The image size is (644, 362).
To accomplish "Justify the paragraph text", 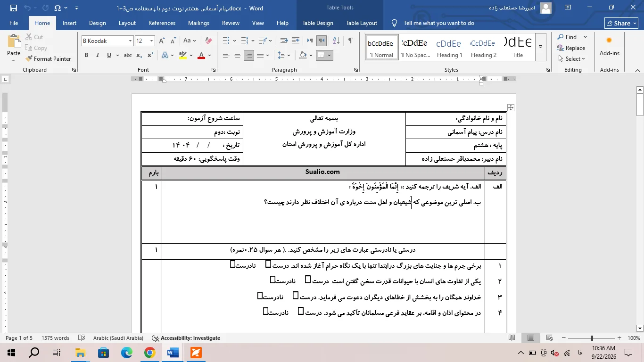I will 260,55.
